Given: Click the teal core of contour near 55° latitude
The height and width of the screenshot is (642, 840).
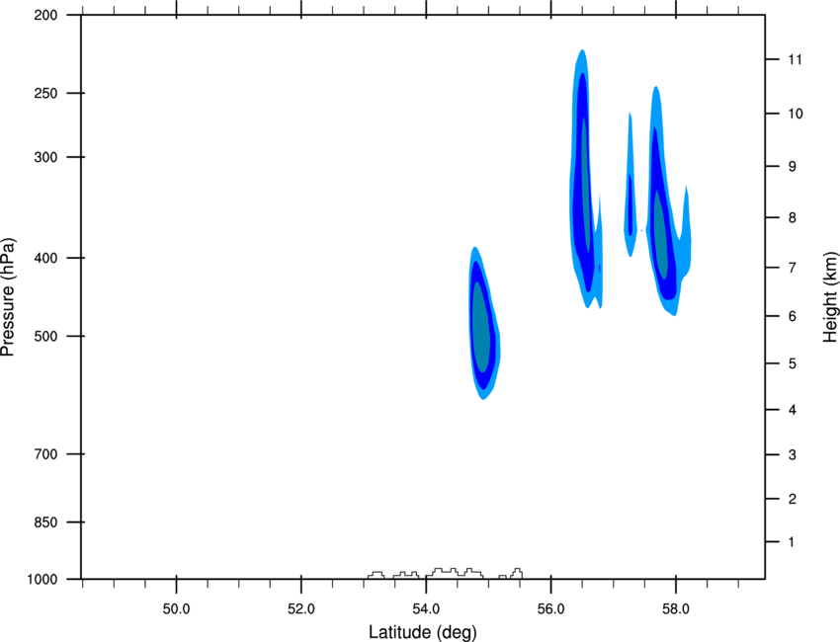Looking at the screenshot, I should tap(480, 327).
